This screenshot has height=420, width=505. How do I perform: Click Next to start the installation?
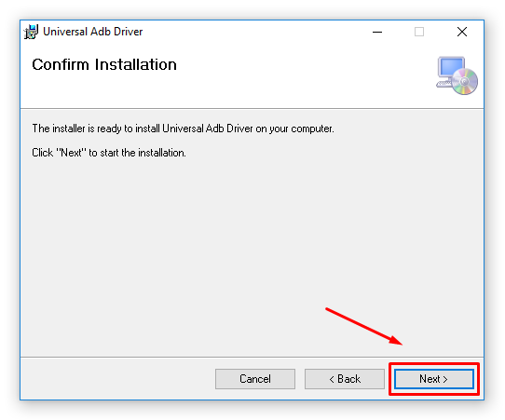tap(434, 379)
